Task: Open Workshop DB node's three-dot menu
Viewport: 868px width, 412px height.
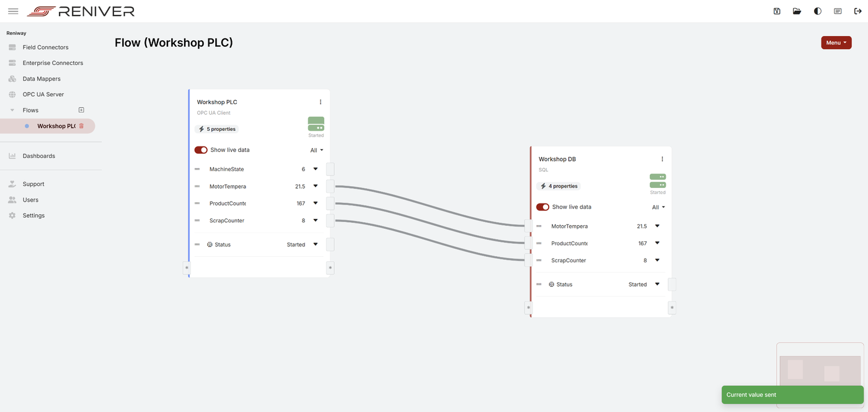Action: pyautogui.click(x=662, y=159)
